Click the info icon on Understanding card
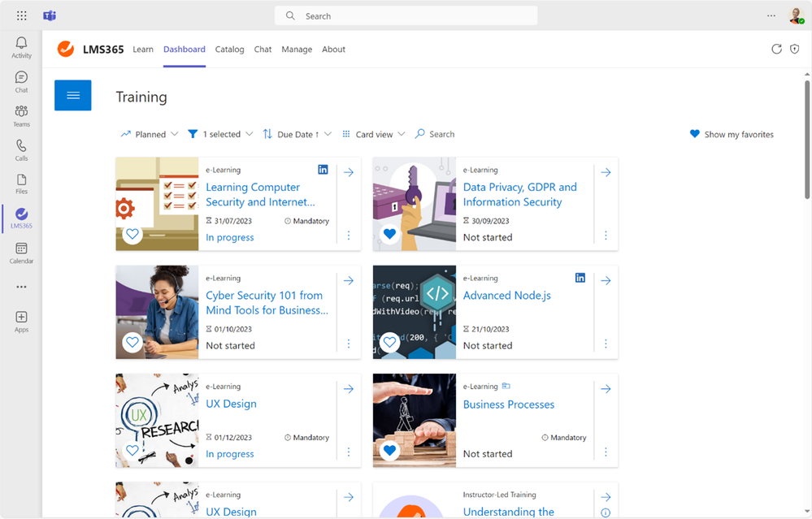Image resolution: width=812 pixels, height=519 pixels. [x=606, y=513]
